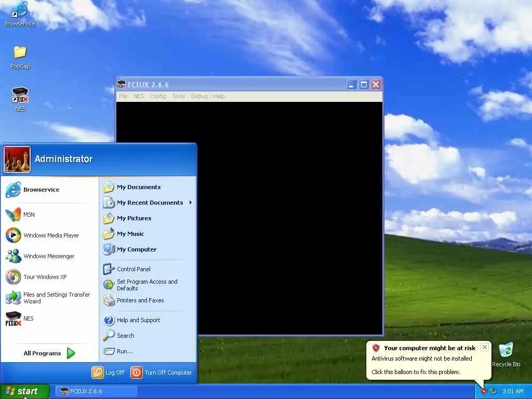Launch NES from the Start menu list
This screenshot has width=532, height=399.
pos(49,318)
